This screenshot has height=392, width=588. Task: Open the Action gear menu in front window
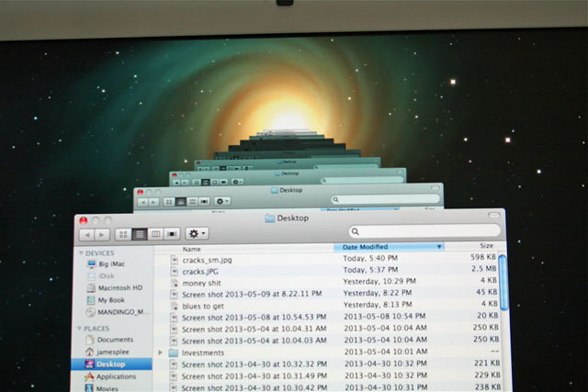pos(198,234)
